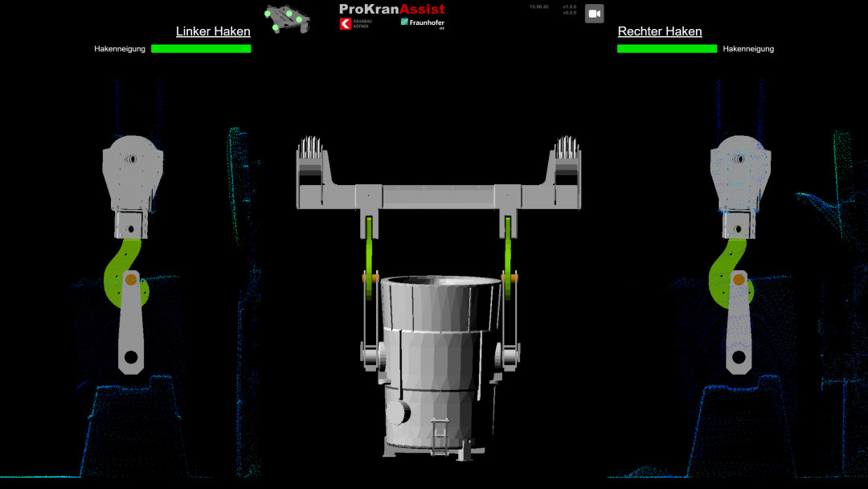Click the left hook block housing
This screenshot has width=868, height=489.
(133, 173)
